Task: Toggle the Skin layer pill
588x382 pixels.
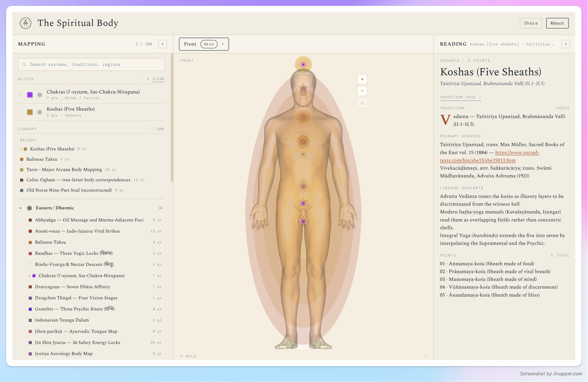Action: tap(209, 44)
